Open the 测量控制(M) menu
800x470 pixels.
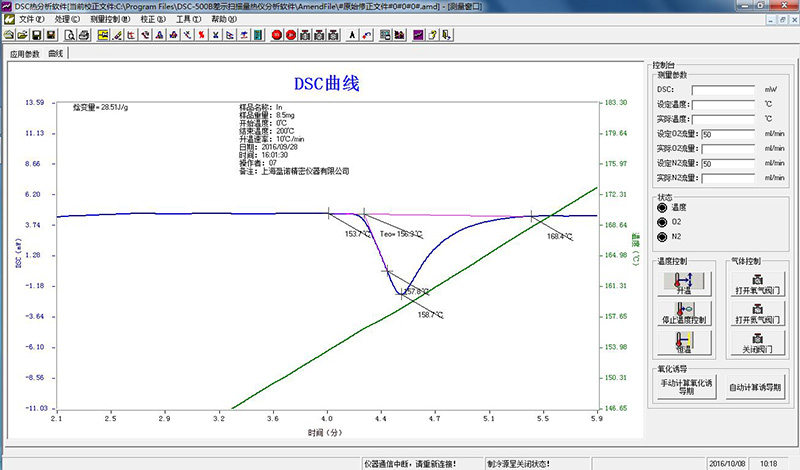(x=113, y=19)
